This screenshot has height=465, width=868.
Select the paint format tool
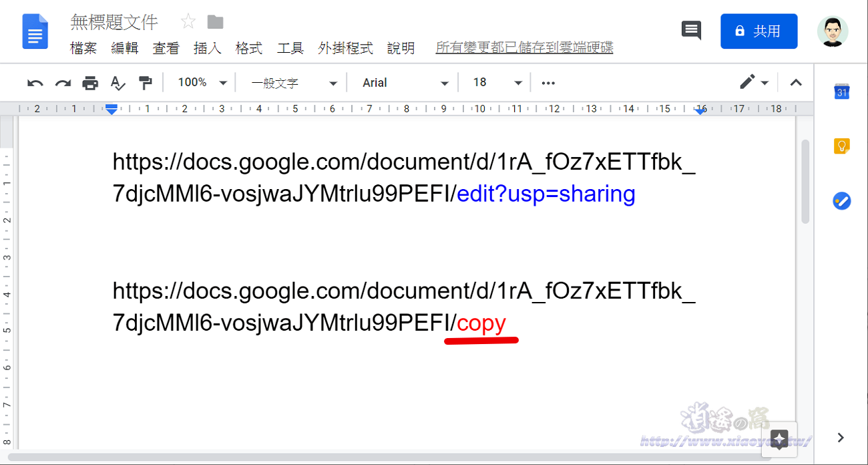[x=145, y=83]
